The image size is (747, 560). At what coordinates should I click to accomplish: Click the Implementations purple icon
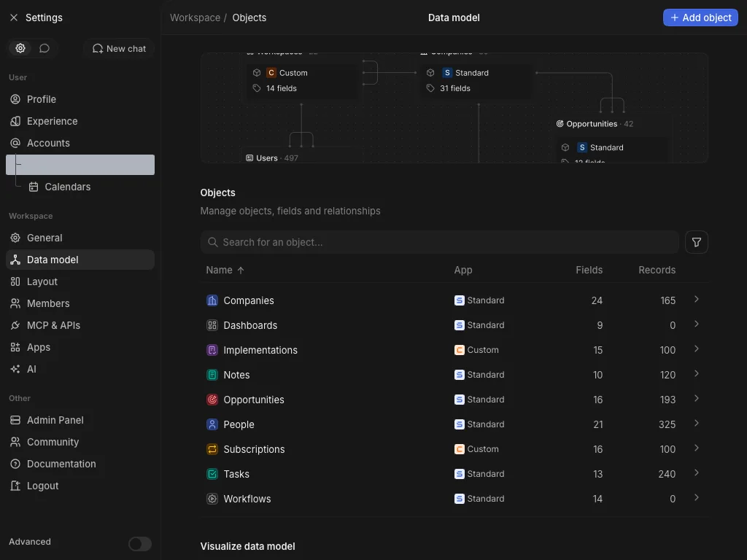click(x=212, y=350)
